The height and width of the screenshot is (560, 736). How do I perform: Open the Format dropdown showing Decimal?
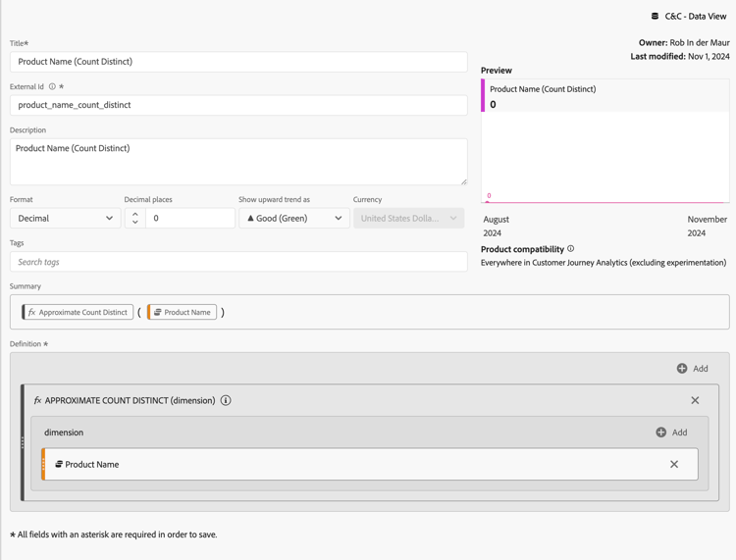66,219
